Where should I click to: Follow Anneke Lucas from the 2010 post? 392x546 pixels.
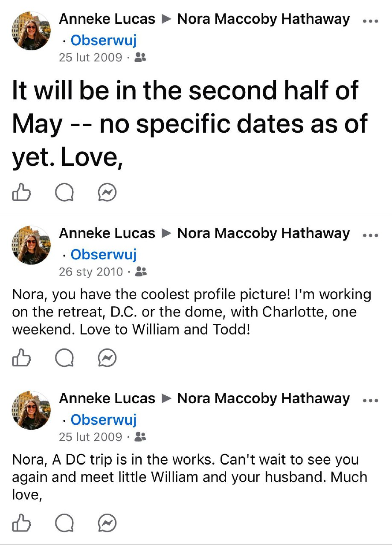(x=103, y=254)
